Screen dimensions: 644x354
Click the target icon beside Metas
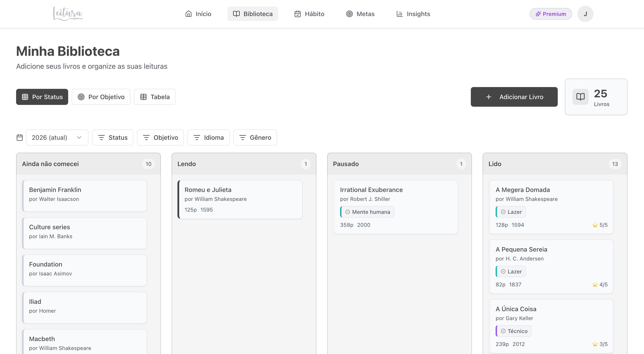(349, 14)
